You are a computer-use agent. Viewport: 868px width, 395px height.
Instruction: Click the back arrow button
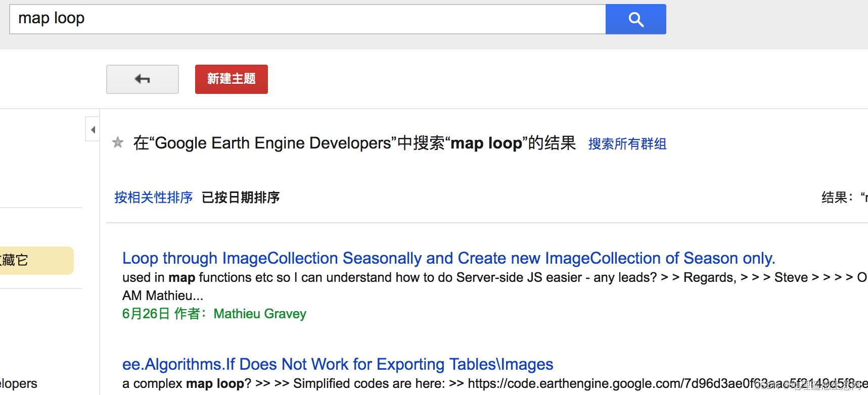143,79
